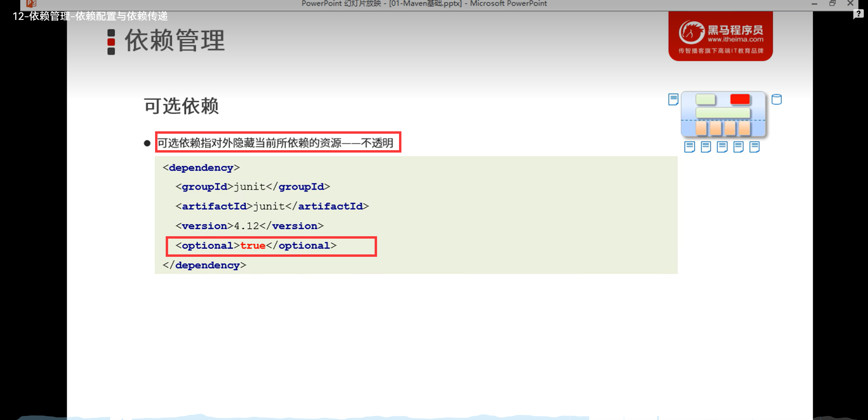Click the 依赖管理 slide heading
Viewport: 868px width, 420px height.
coord(174,41)
